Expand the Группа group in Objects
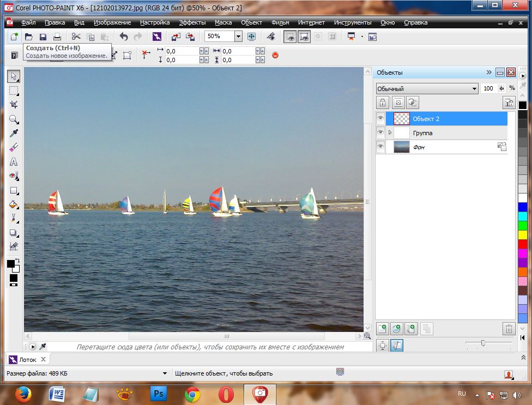This screenshot has width=532, height=405. click(390, 133)
